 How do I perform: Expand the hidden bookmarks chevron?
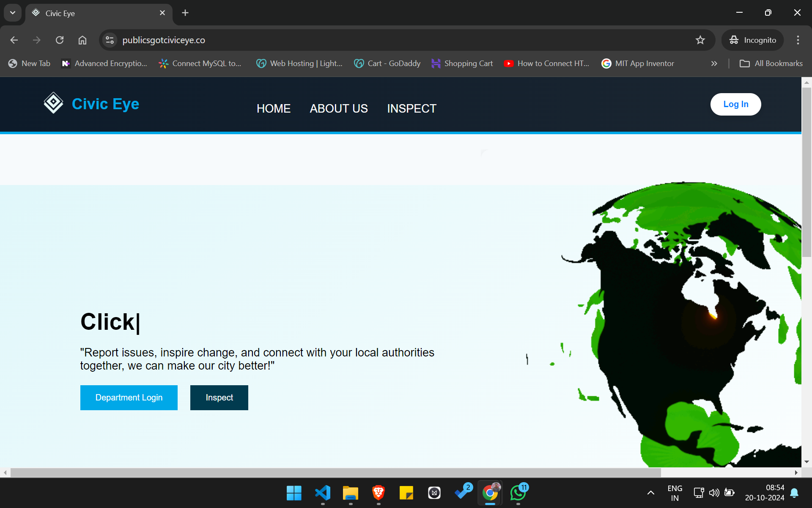[x=714, y=63]
